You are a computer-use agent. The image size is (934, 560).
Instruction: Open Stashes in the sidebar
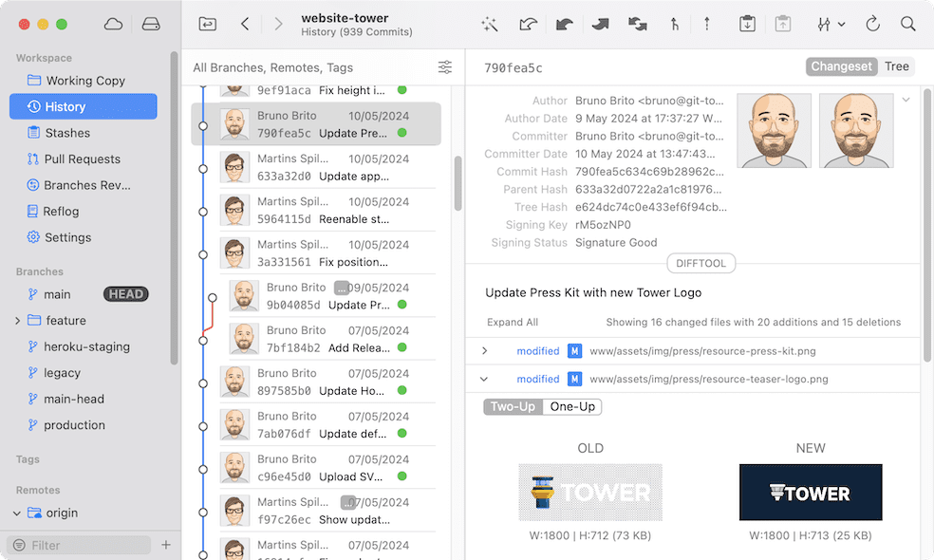click(84, 133)
